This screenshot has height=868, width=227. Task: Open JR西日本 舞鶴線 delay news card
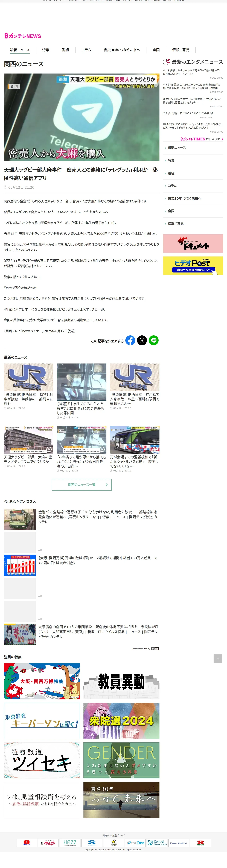[x=29, y=386]
